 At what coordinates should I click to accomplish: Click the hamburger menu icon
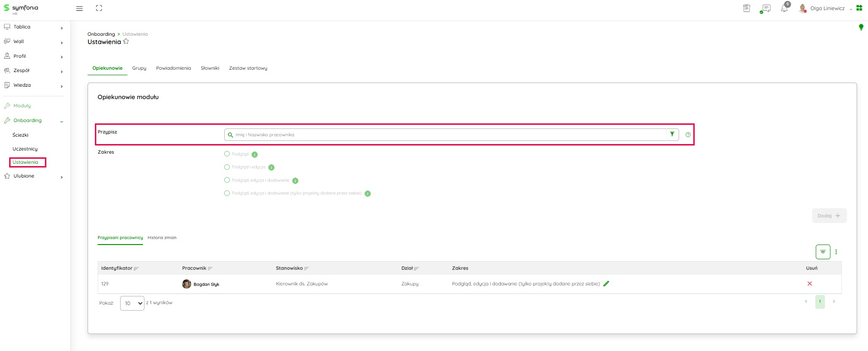[x=79, y=8]
